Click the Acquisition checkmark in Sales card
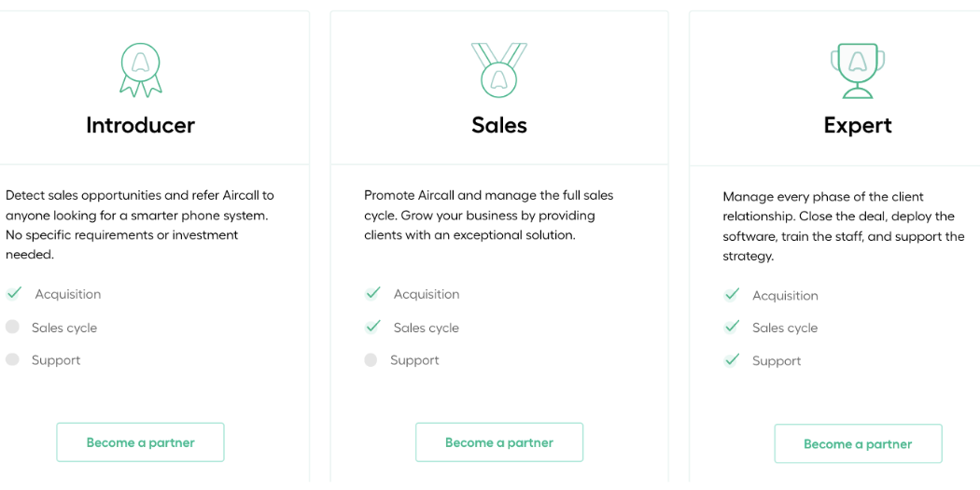The image size is (980, 490). (x=373, y=293)
